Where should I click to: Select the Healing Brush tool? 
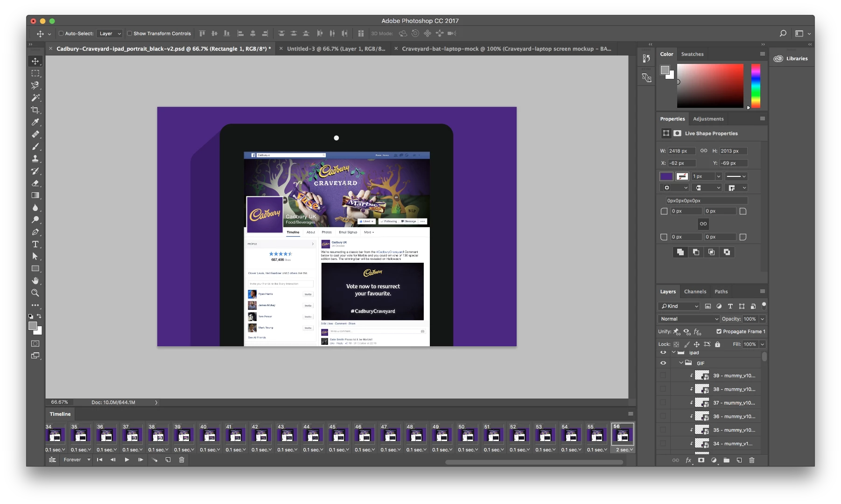[x=35, y=134]
